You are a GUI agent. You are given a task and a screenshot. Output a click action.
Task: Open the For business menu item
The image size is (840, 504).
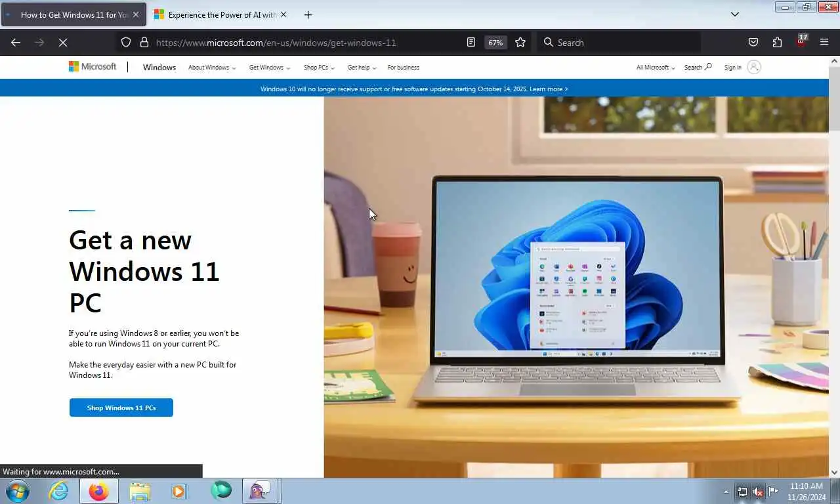[403, 68]
